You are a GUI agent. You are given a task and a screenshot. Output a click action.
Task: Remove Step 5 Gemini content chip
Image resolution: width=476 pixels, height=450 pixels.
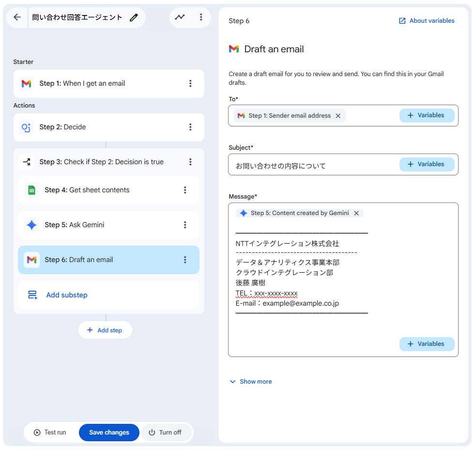point(356,213)
